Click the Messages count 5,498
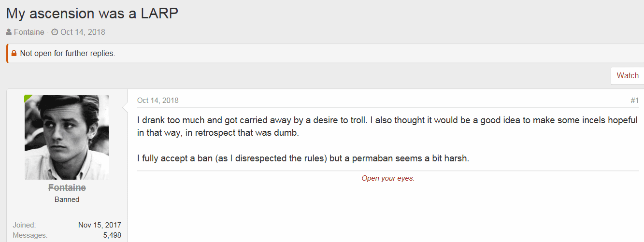The height and width of the screenshot is (242, 644). pos(112,235)
